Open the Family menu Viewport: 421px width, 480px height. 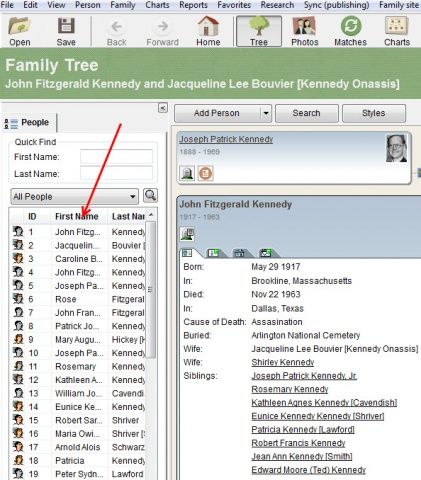(x=123, y=5)
